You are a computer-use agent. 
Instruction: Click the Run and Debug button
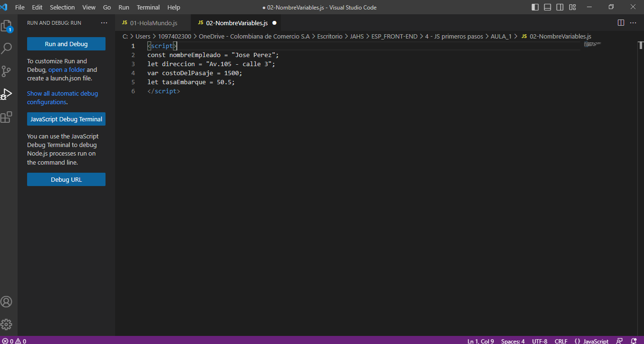[66, 44]
